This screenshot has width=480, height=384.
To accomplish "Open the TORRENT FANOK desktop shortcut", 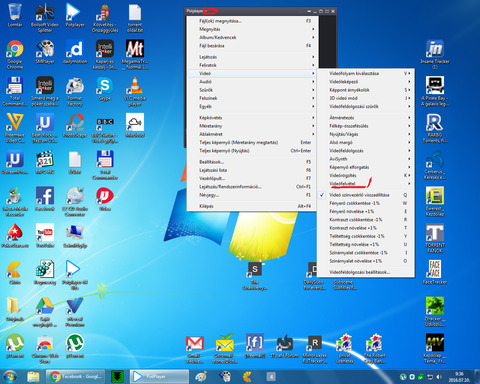I will (435, 238).
